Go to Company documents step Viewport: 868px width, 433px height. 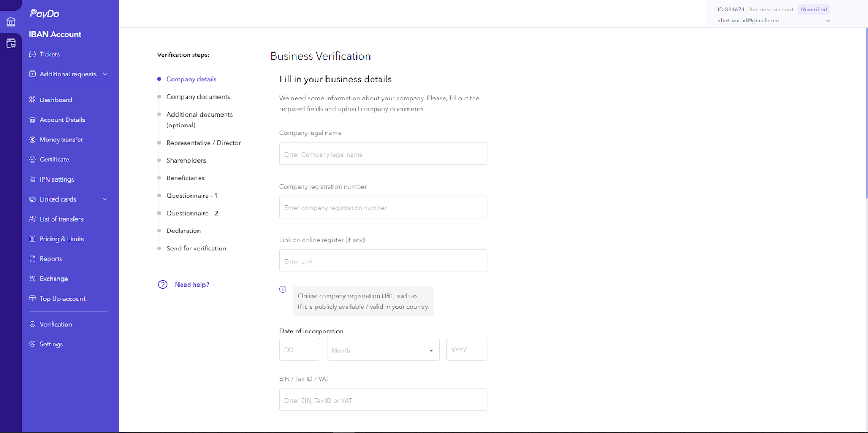(198, 97)
